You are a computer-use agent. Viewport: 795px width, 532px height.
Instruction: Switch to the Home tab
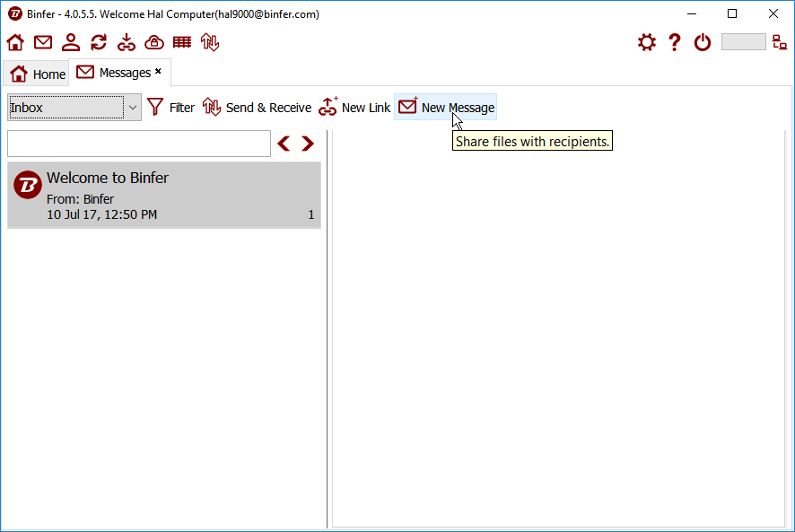click(38, 74)
